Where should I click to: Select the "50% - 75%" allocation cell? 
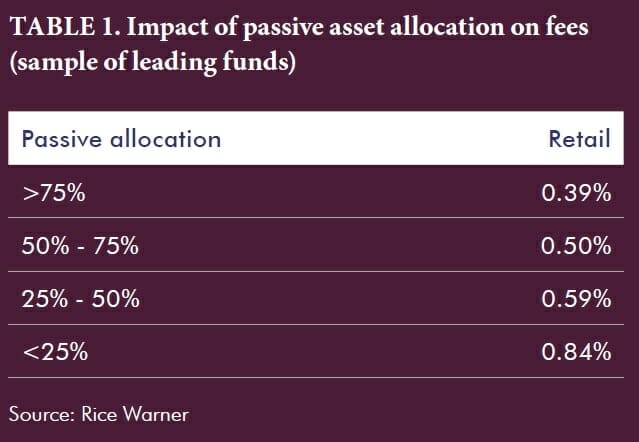coord(80,246)
